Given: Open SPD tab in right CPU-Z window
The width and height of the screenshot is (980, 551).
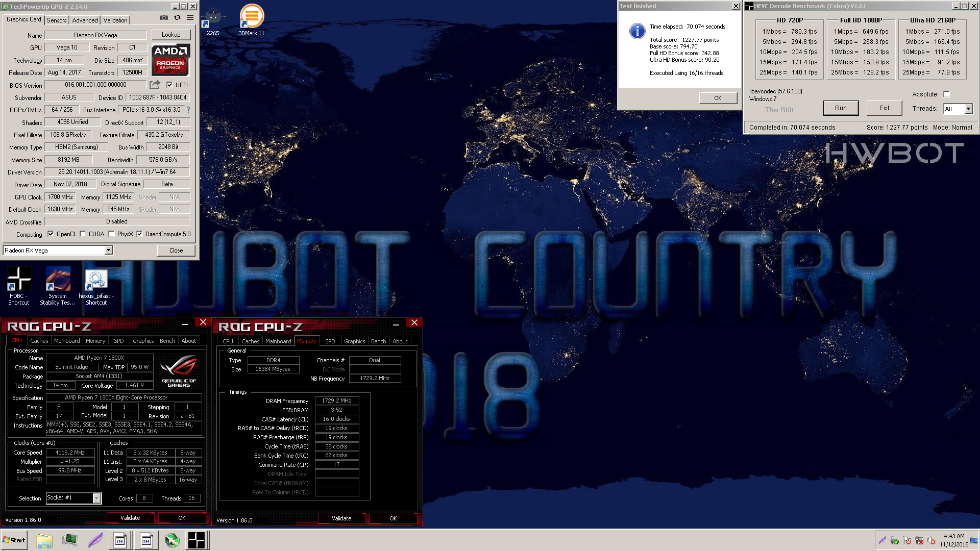Looking at the screenshot, I should pyautogui.click(x=330, y=341).
